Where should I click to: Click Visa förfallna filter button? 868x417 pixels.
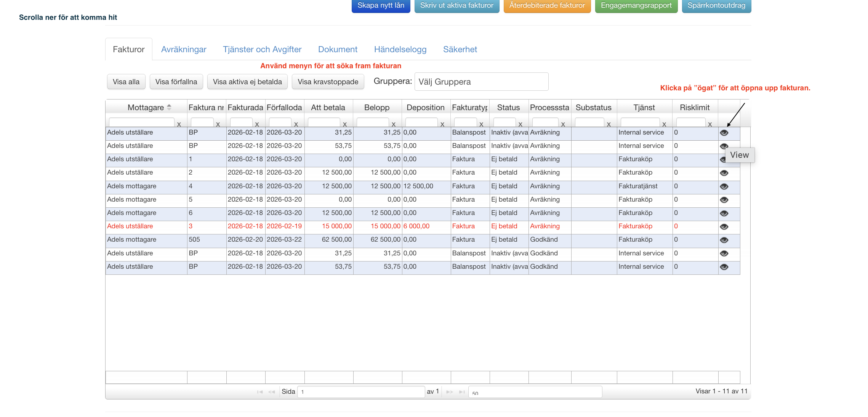pyautogui.click(x=176, y=82)
